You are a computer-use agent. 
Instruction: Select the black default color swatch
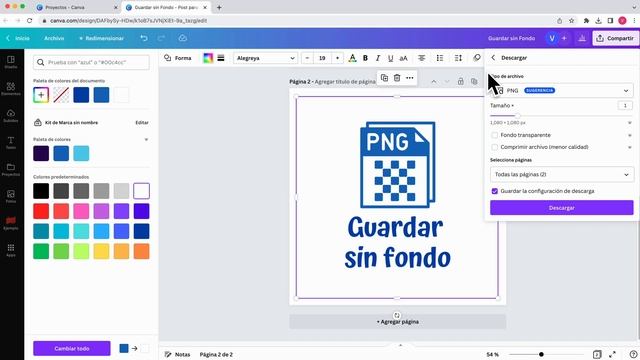coord(41,191)
